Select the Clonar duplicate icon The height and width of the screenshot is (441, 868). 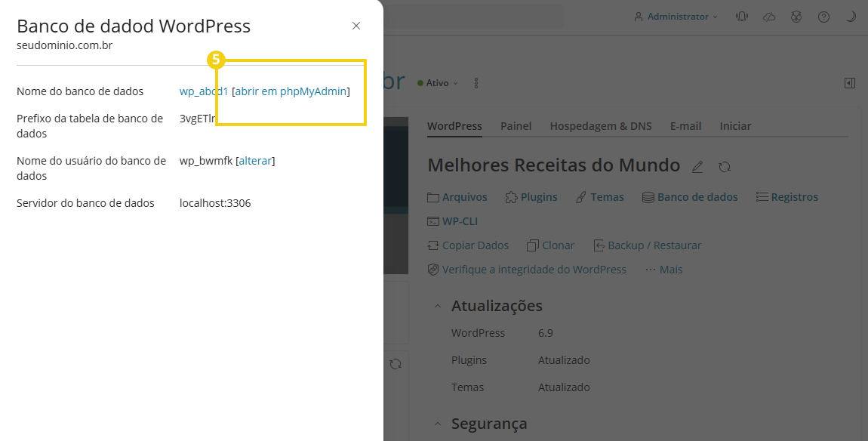[533, 245]
